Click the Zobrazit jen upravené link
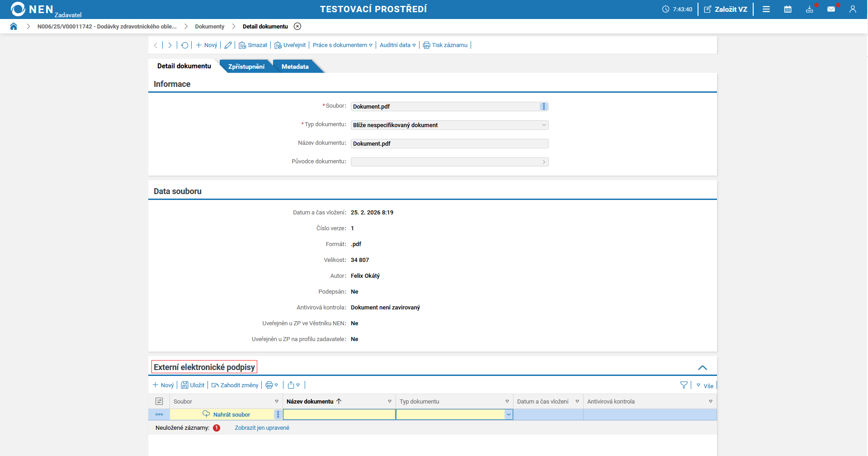Viewport: 868px width, 456px height. point(262,428)
